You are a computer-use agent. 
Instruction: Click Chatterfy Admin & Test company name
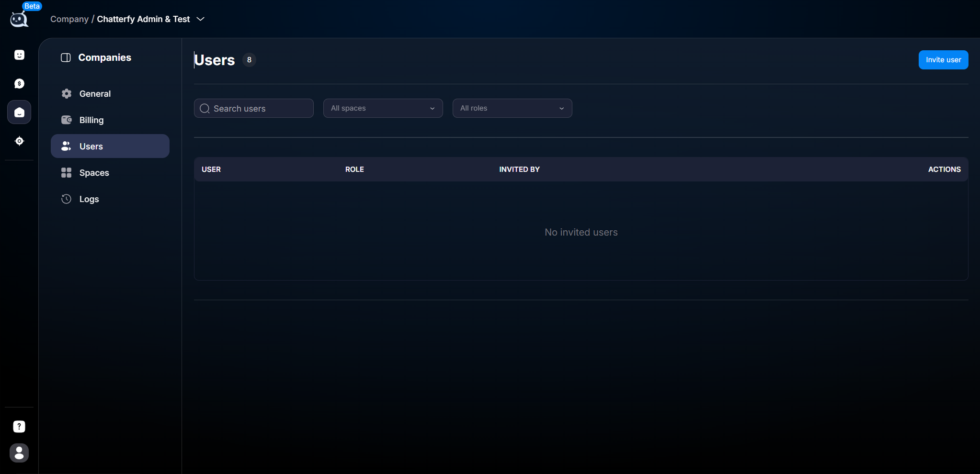144,19
